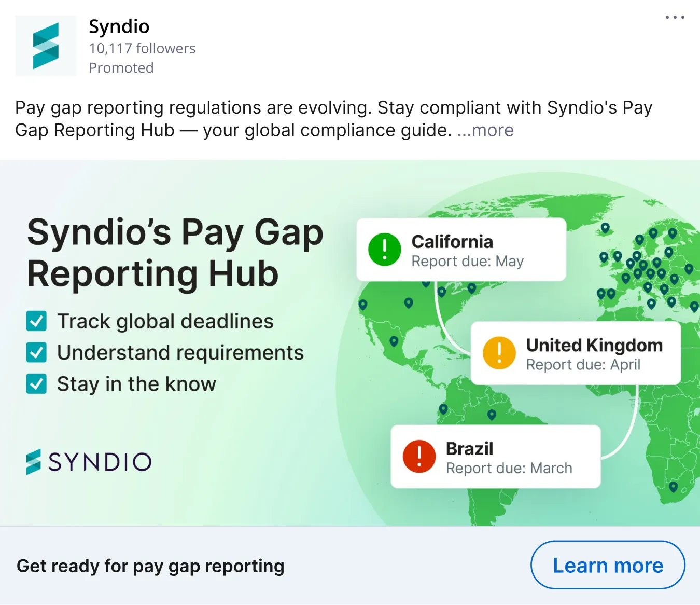Click the 10,117 followers text

(x=142, y=48)
